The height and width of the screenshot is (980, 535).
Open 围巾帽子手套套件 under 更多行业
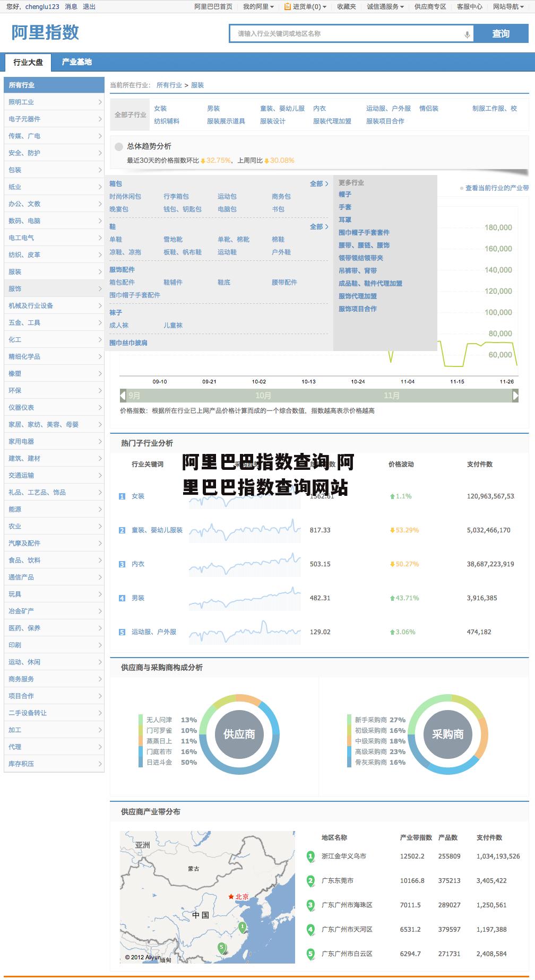click(x=364, y=233)
